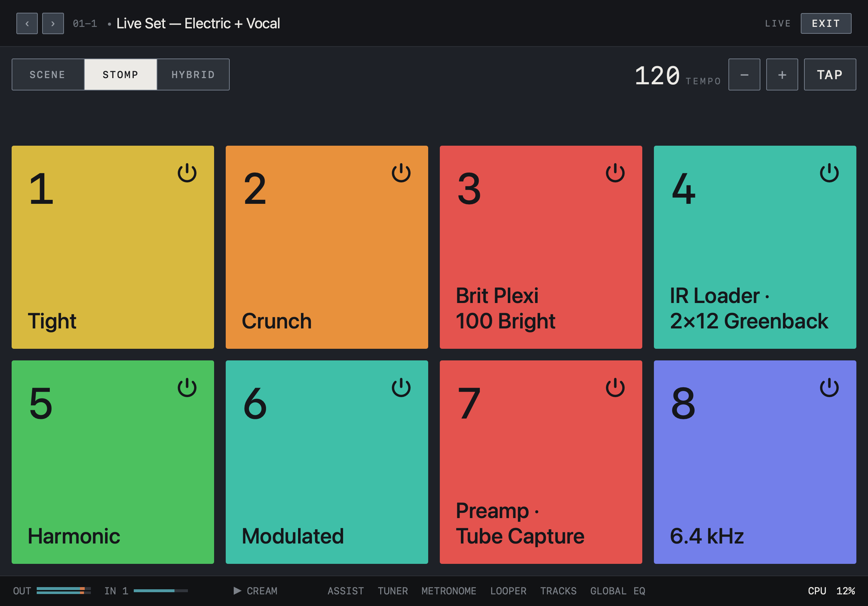Go to next preset with right chevron
The height and width of the screenshot is (606, 868).
pyautogui.click(x=53, y=23)
